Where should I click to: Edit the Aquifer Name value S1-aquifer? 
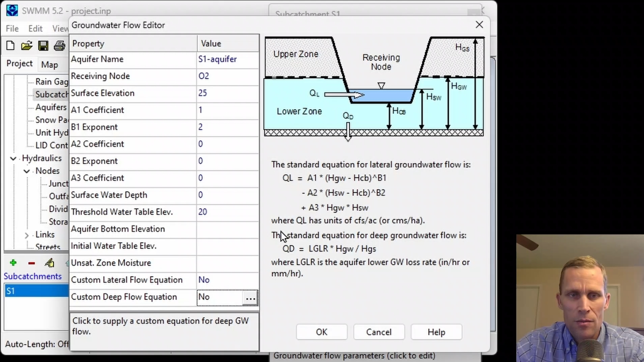coord(228,59)
